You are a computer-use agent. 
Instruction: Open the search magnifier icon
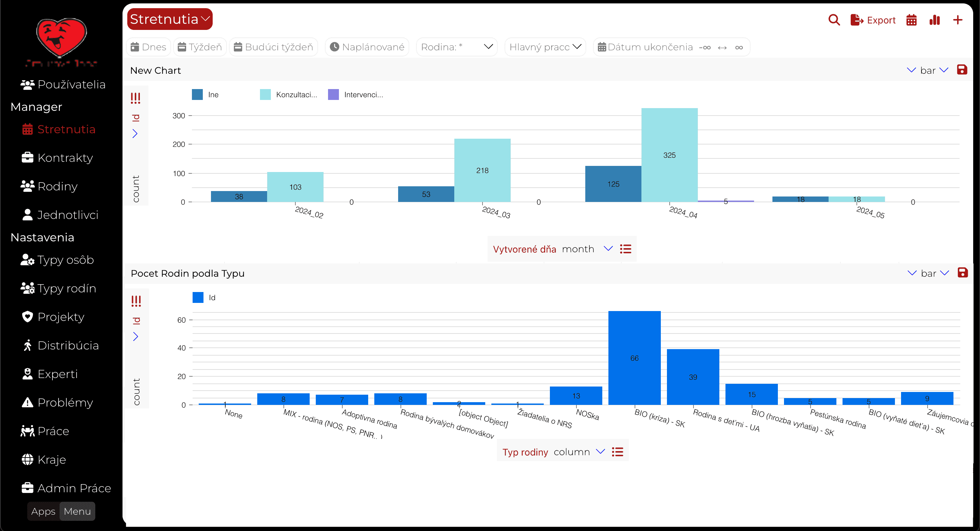click(x=834, y=20)
